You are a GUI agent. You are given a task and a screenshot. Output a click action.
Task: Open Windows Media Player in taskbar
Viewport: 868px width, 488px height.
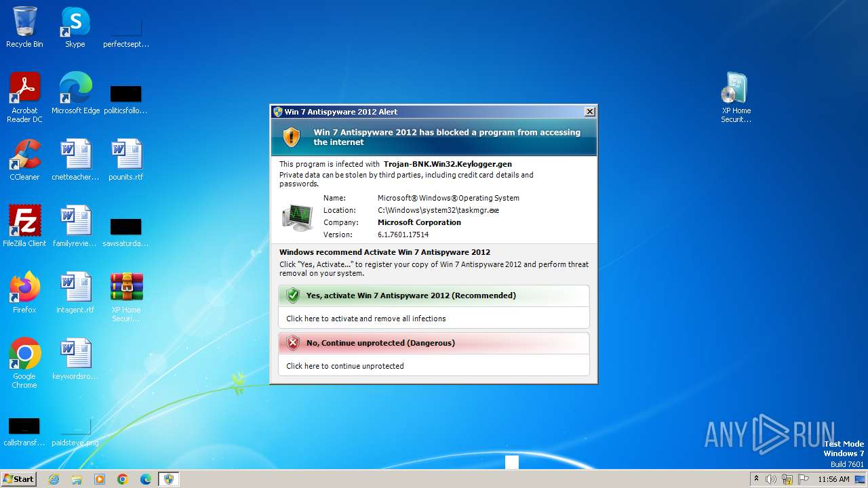(100, 479)
